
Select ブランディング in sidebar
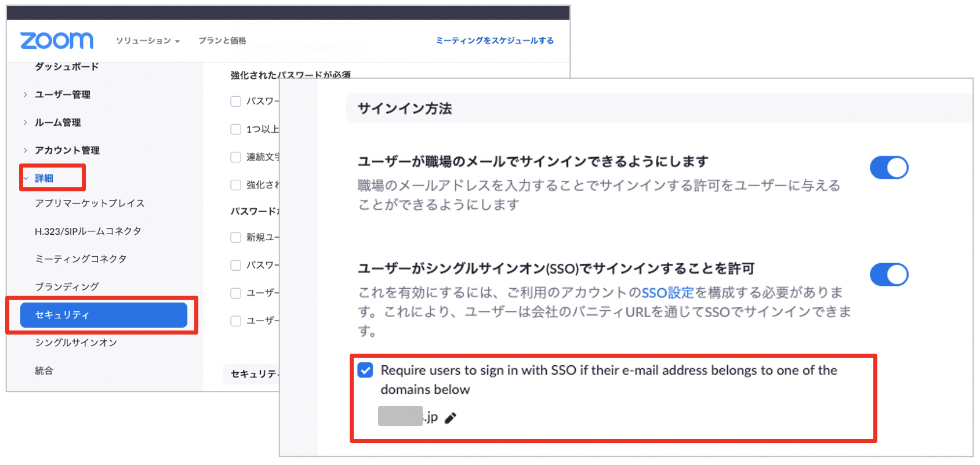coord(67,287)
